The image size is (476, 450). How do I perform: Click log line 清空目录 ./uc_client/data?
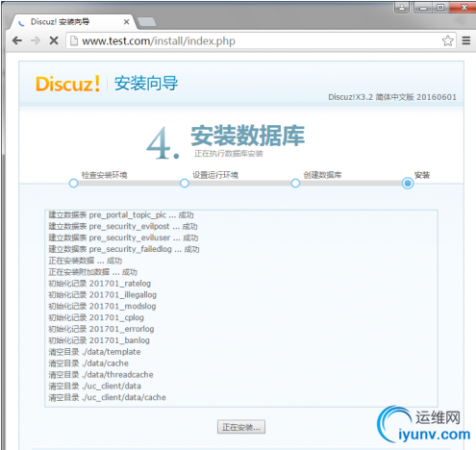[95, 386]
